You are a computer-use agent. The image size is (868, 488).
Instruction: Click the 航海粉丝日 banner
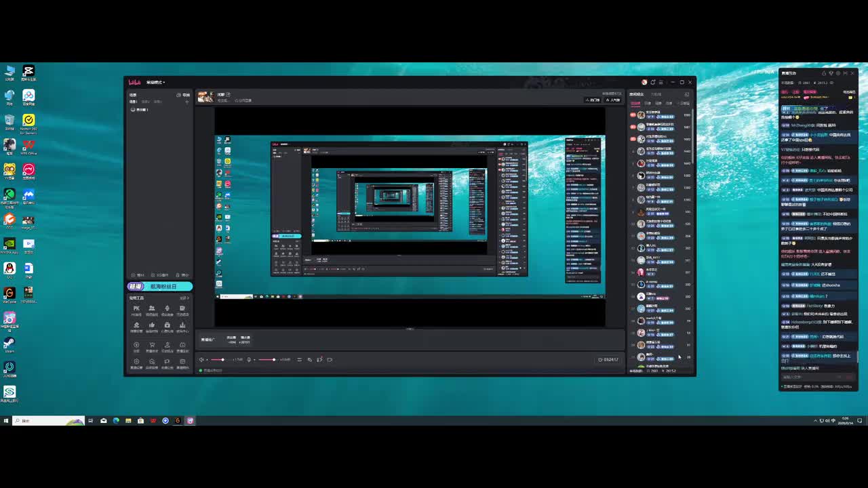160,286
